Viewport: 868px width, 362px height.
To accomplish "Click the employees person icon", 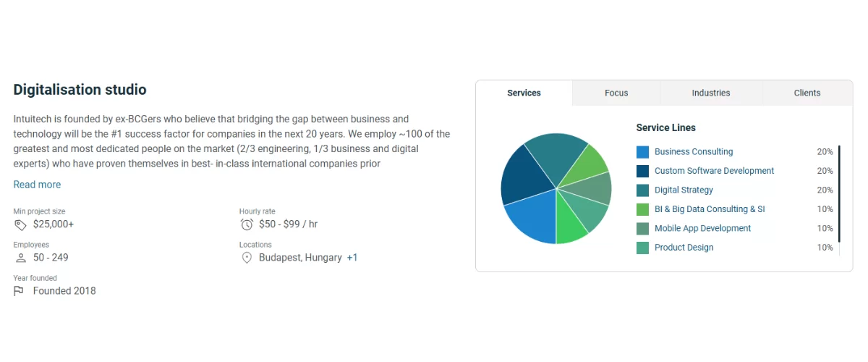I will 20,258.
